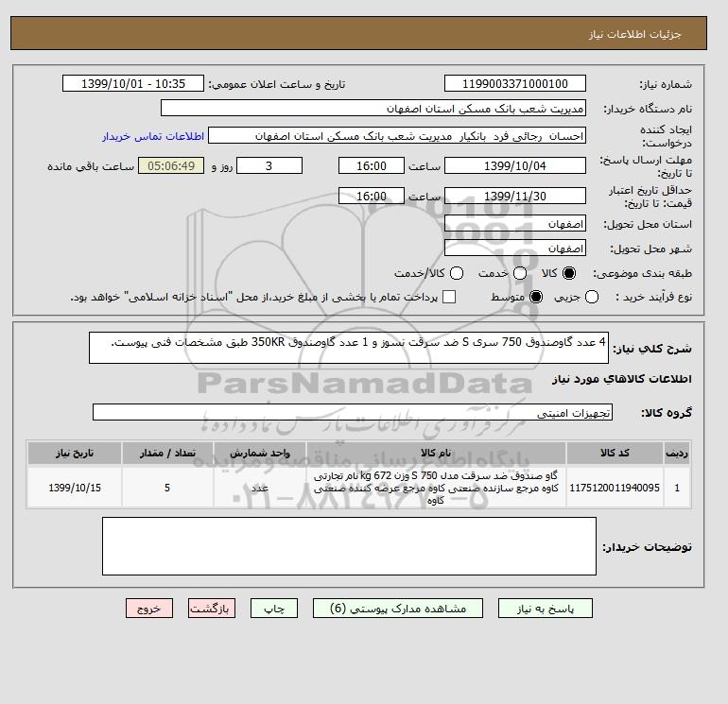Viewport: 728px width, 704px height.
Task: Click the چاپ print button
Action: coord(274,609)
